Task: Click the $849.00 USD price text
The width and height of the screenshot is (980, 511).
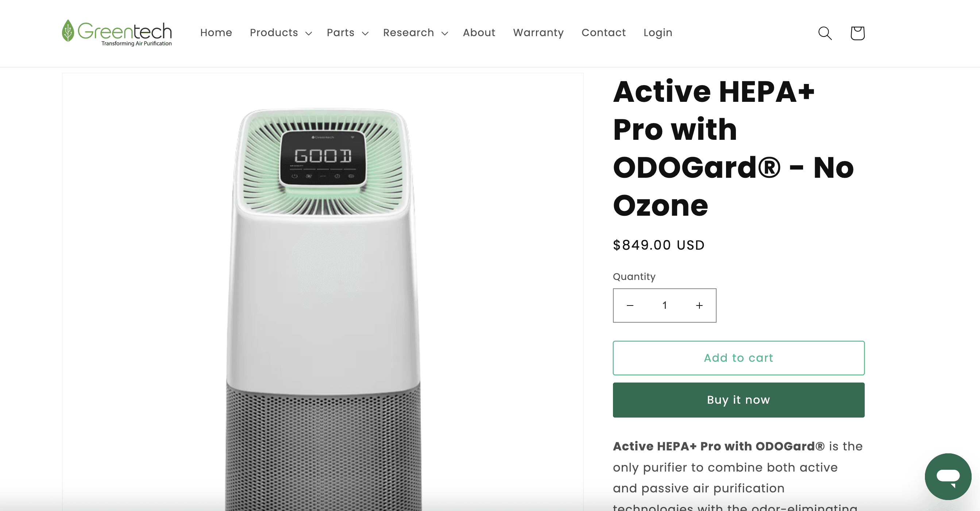Action: (659, 245)
